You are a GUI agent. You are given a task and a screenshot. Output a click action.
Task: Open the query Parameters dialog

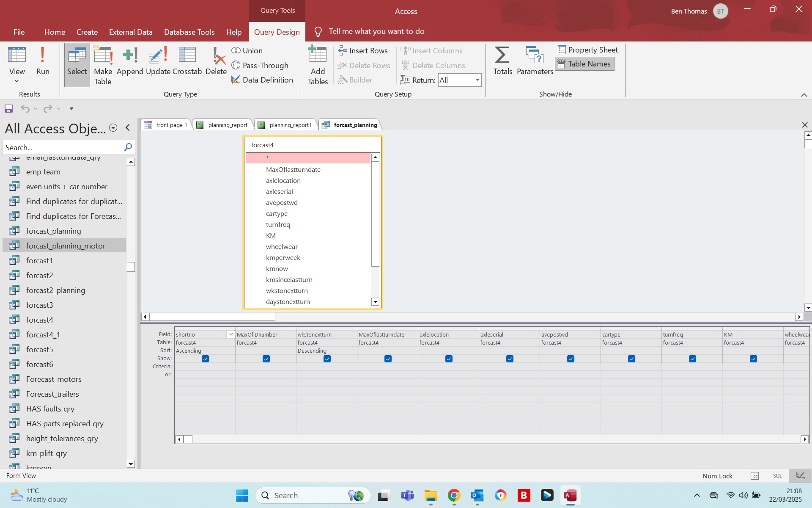[x=535, y=61]
